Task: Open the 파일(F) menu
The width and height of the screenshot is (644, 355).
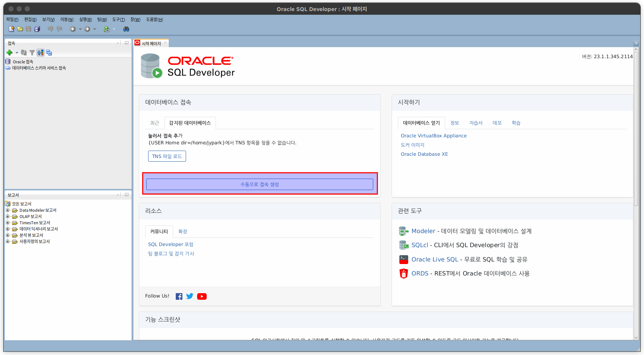Action: pyautogui.click(x=13, y=20)
